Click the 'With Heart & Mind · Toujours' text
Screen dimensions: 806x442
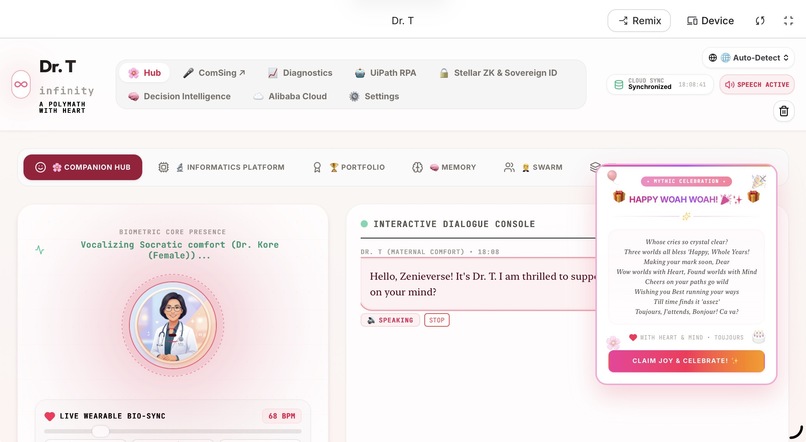click(691, 338)
